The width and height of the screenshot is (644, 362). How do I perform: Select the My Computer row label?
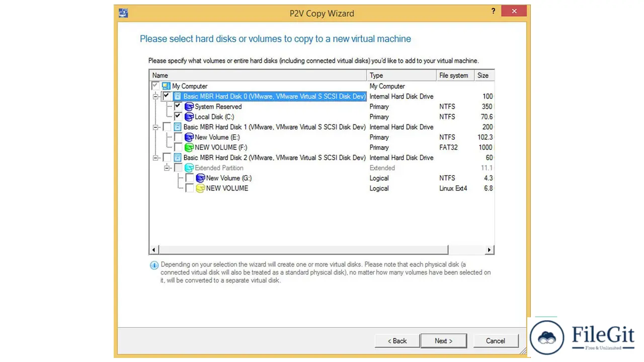click(190, 86)
